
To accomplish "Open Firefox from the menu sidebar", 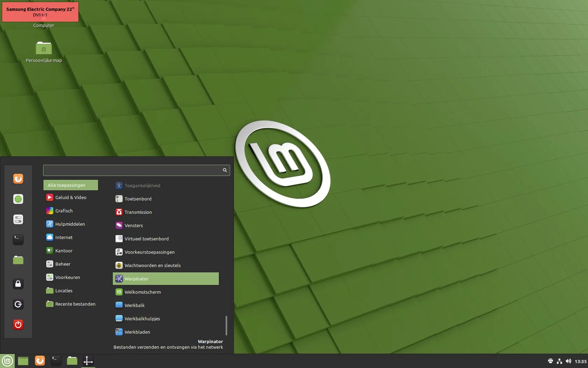I will 18,179.
